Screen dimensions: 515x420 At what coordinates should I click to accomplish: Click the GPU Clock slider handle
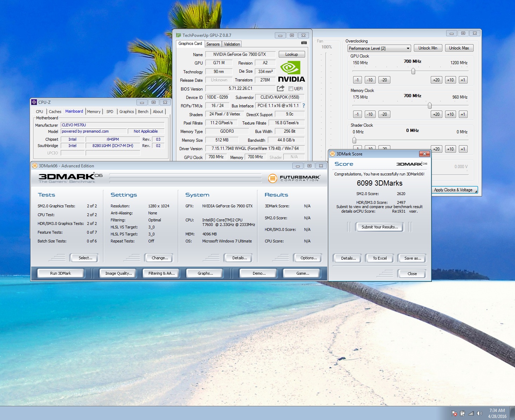413,71
